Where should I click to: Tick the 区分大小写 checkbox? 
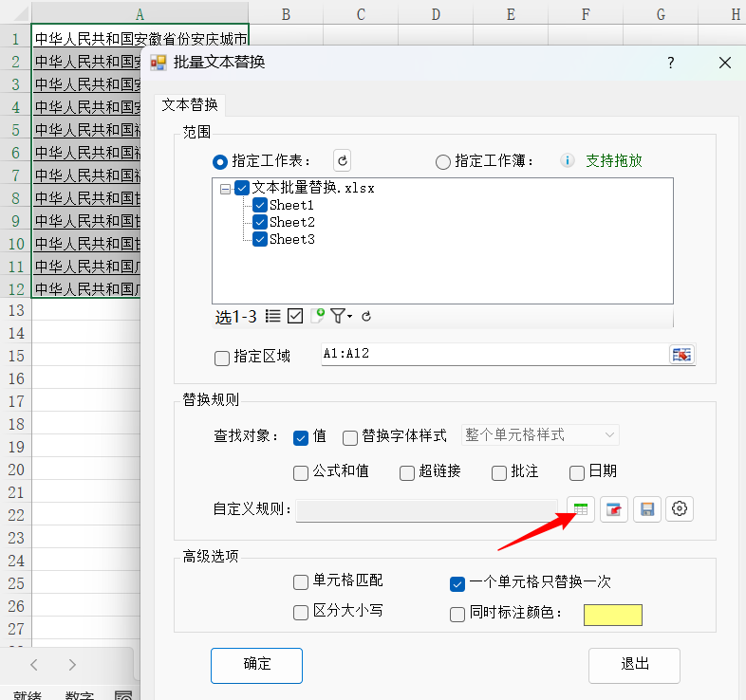tap(301, 612)
